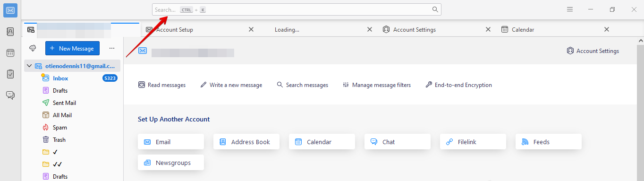644x181 pixels.
Task: Open the Address Book from the sidebar
Action: [x=10, y=32]
